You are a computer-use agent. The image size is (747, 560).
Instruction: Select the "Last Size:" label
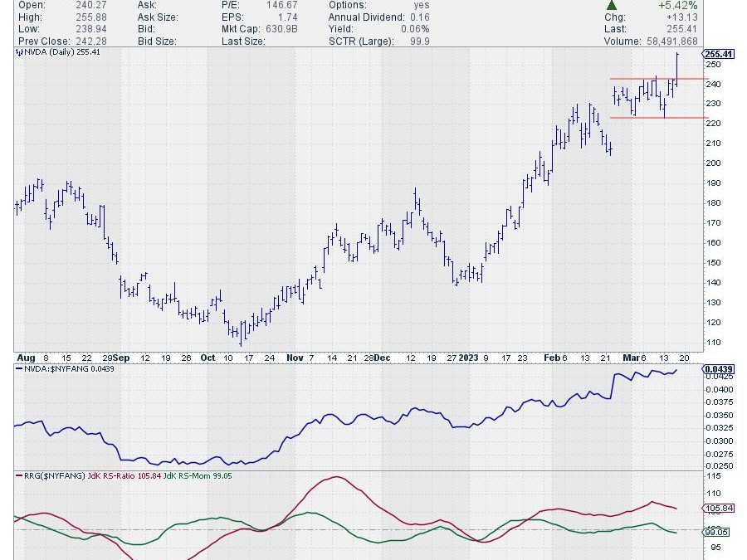coord(243,41)
